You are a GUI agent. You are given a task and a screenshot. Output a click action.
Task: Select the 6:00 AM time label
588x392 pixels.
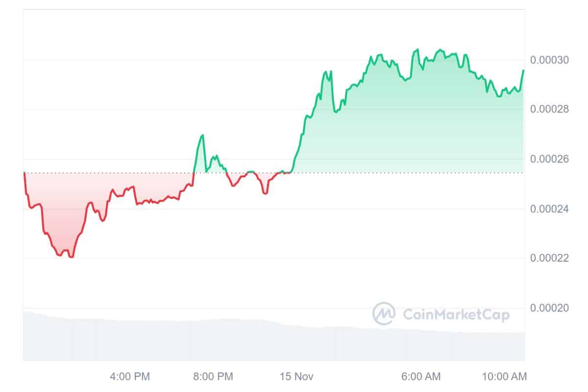tap(420, 377)
